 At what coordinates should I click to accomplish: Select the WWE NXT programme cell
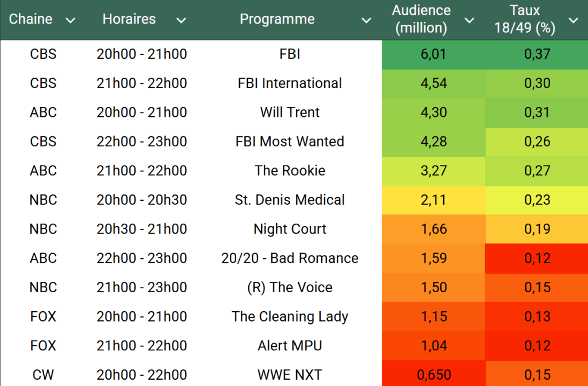290,375
